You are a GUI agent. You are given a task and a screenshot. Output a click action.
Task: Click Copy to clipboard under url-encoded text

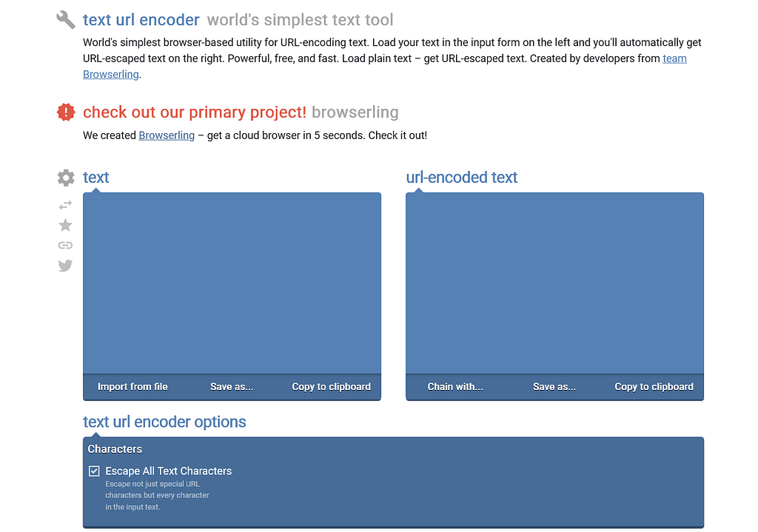(x=654, y=386)
